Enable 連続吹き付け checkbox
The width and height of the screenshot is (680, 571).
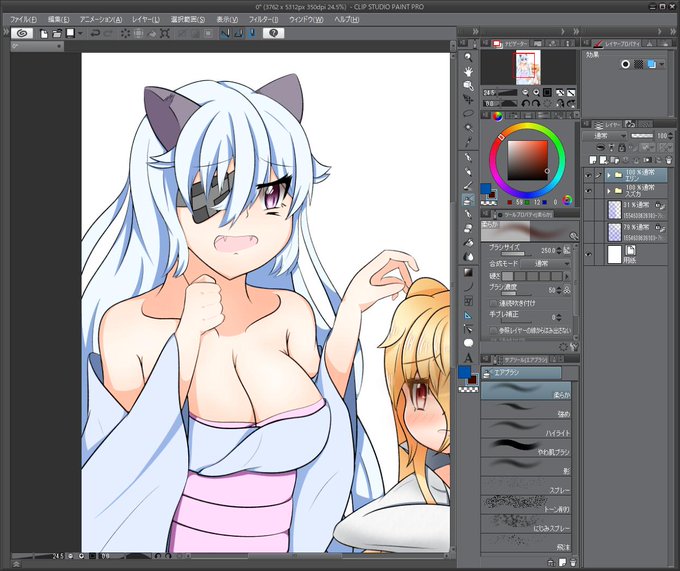pos(493,303)
